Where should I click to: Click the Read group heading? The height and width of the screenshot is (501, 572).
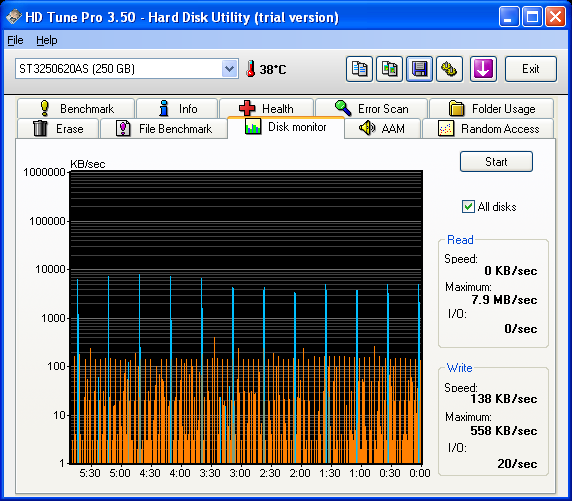[460, 240]
